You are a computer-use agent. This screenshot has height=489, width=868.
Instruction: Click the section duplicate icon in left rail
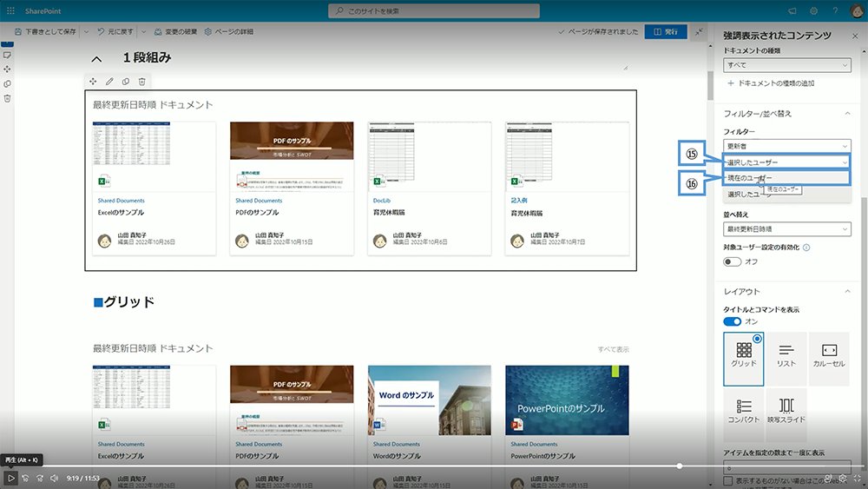click(x=7, y=84)
